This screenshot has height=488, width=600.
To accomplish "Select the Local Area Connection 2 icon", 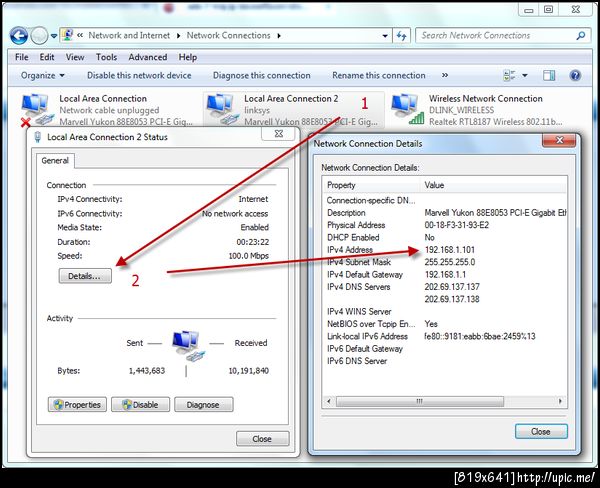I will 222,109.
